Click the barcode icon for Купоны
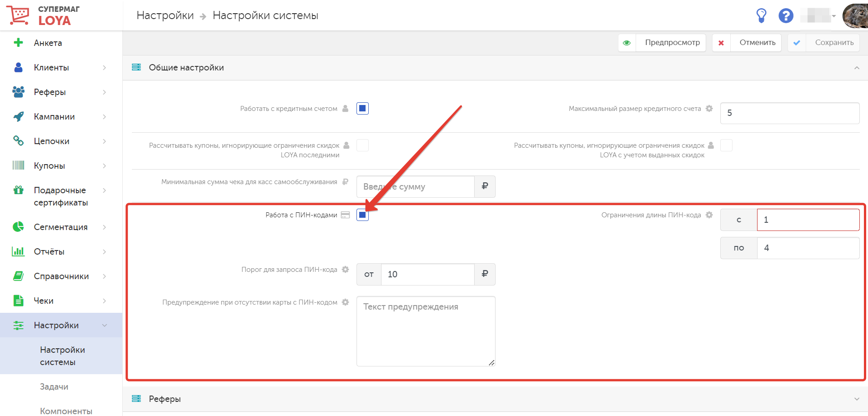 click(x=18, y=165)
